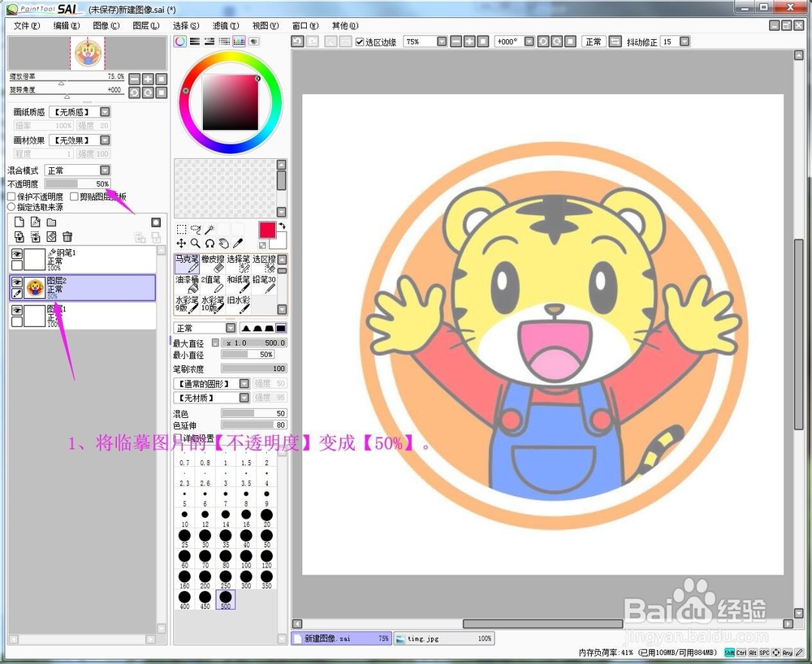Select the 图层2 layer row
Image resolution: width=812 pixels, height=664 pixels.
82,287
